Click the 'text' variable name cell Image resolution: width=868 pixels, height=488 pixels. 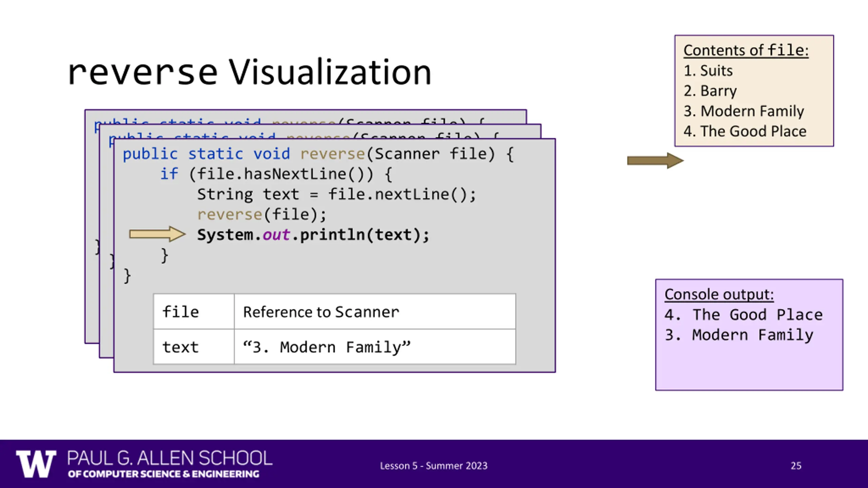tap(194, 347)
